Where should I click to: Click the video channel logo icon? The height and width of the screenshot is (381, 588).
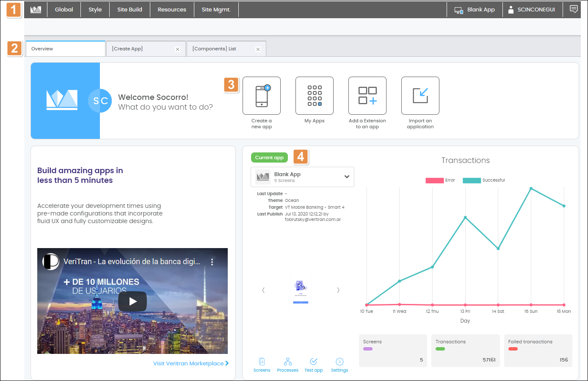50,261
